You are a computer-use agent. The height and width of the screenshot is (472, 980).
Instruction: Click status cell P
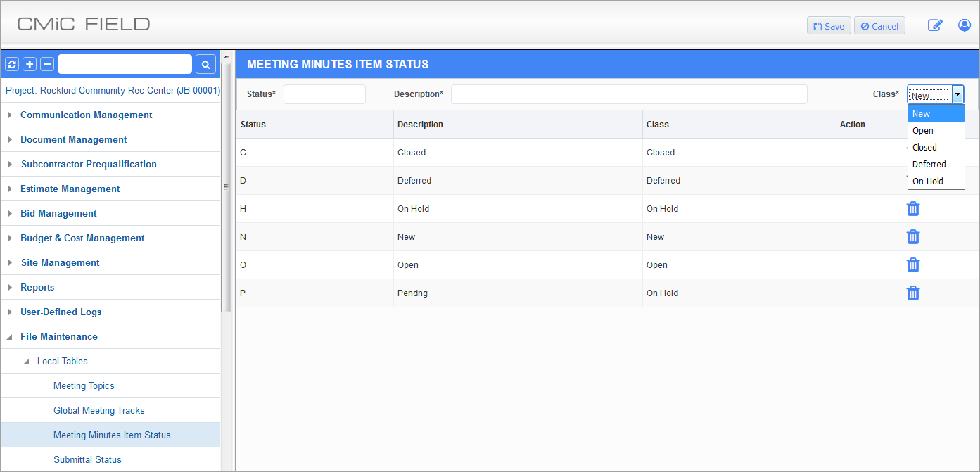[314, 293]
